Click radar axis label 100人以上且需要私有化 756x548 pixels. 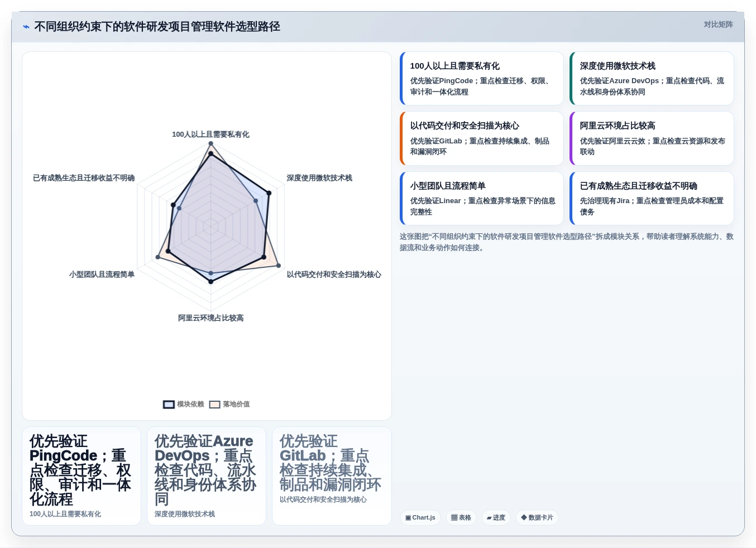click(x=210, y=134)
